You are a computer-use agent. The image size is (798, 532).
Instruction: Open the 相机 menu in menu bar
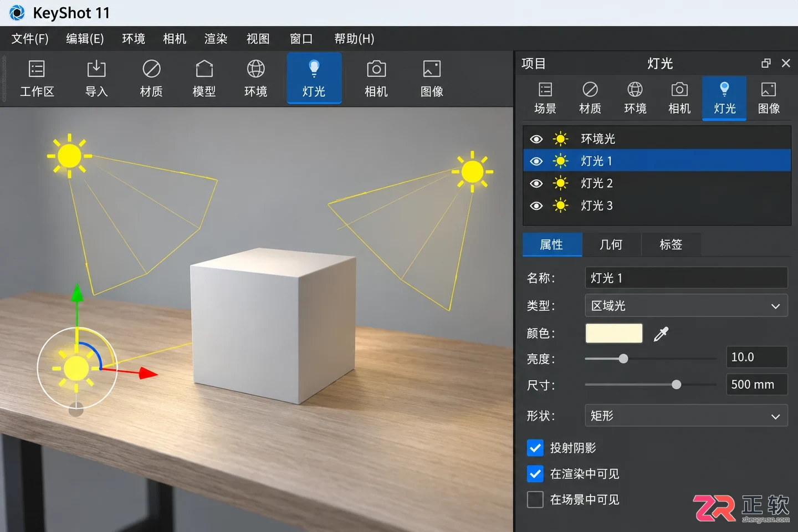(175, 39)
